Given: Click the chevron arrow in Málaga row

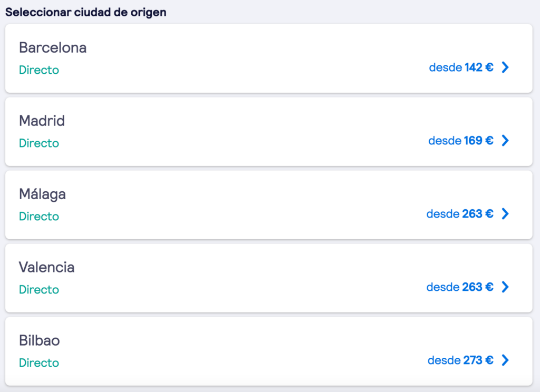Looking at the screenshot, I should [505, 214].
